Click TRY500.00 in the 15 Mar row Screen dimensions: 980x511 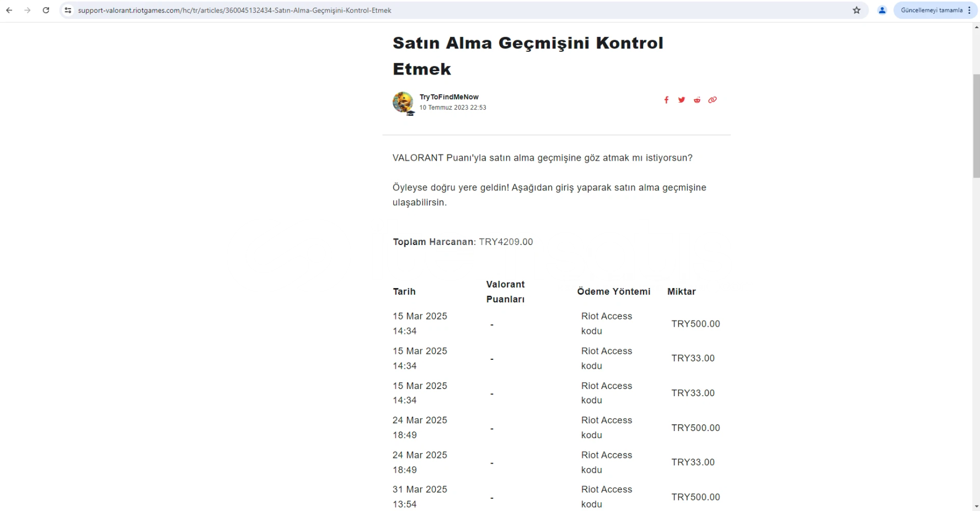coord(695,324)
